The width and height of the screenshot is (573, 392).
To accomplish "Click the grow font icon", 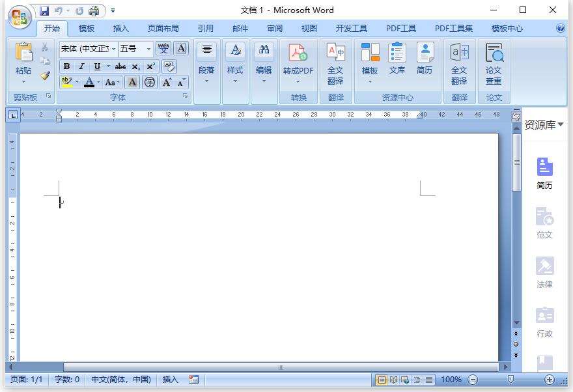I will (167, 82).
